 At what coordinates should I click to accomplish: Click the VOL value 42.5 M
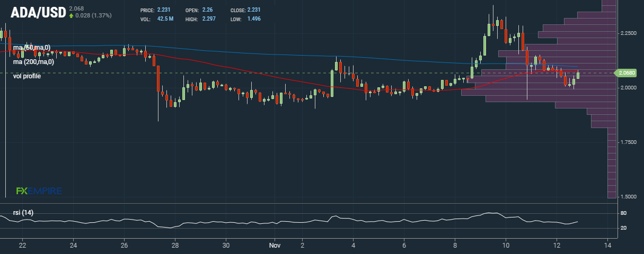point(165,19)
